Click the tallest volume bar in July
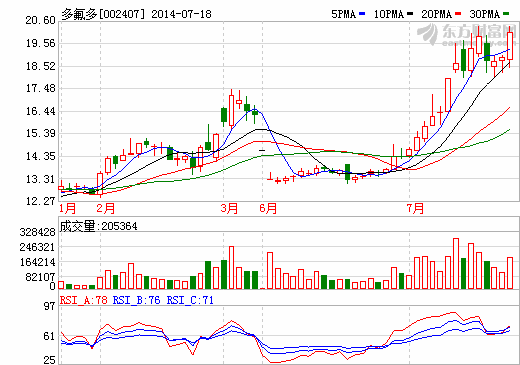The image size is (520, 365). 456,264
